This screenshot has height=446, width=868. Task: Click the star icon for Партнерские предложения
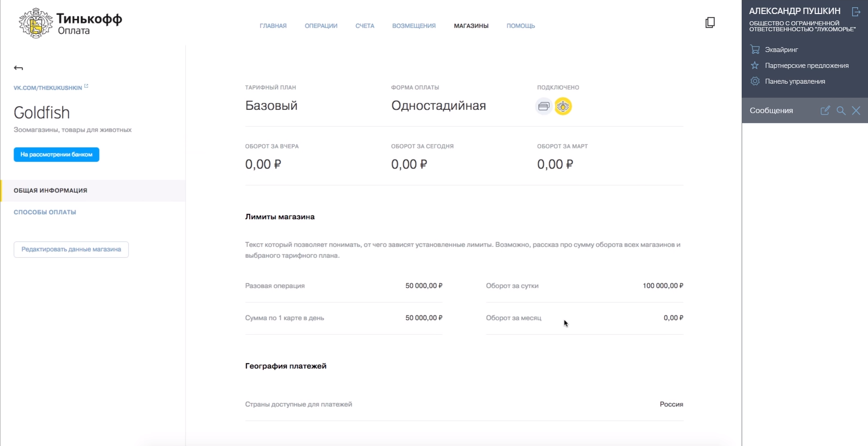(x=755, y=66)
